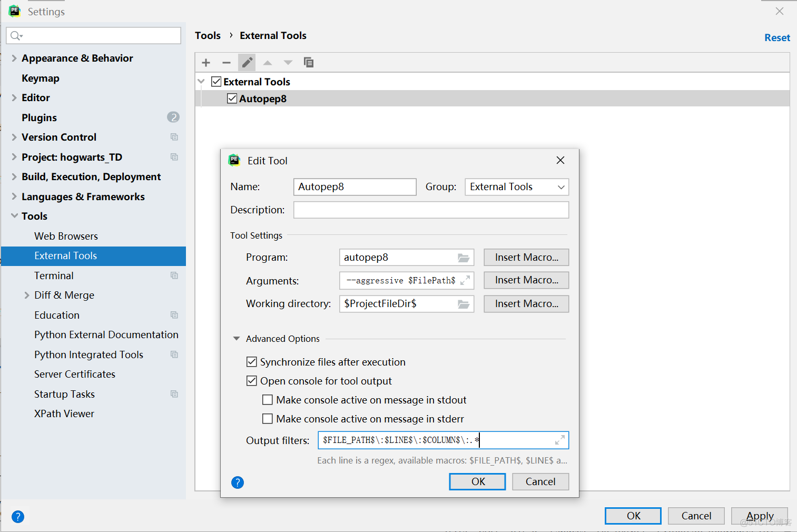Open Keymap settings page

(x=41, y=78)
